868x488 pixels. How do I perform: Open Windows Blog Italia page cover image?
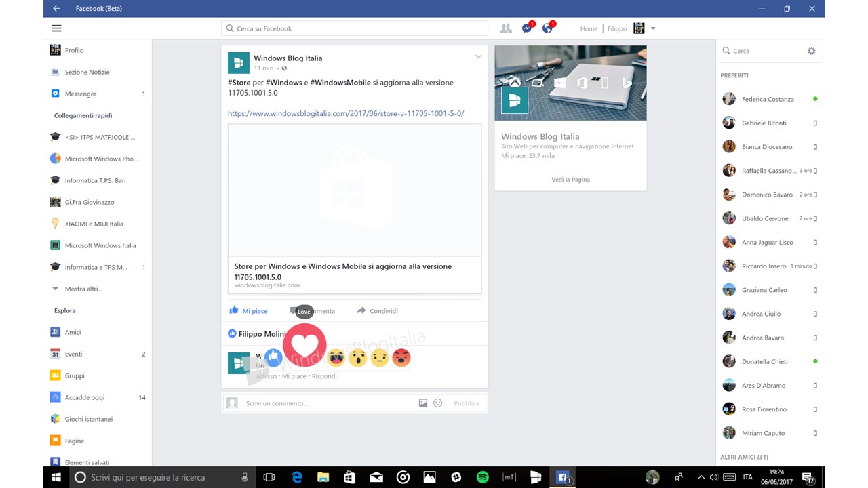(x=570, y=83)
